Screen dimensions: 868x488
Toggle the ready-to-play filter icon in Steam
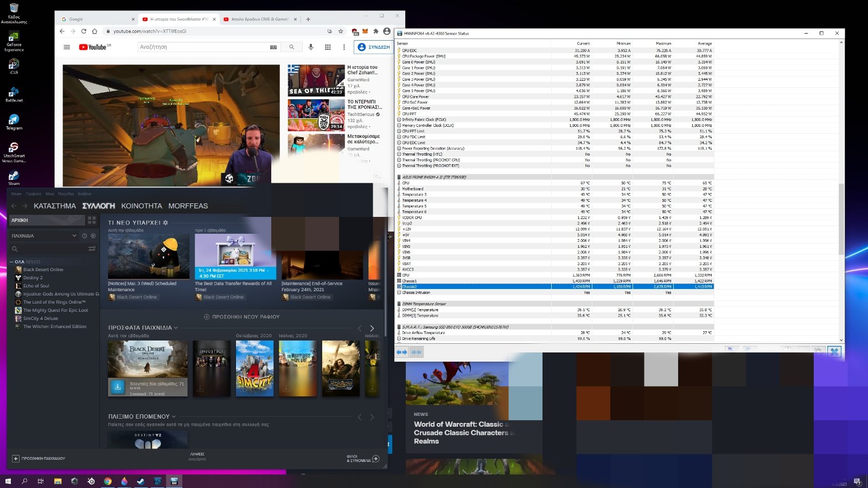93,236
